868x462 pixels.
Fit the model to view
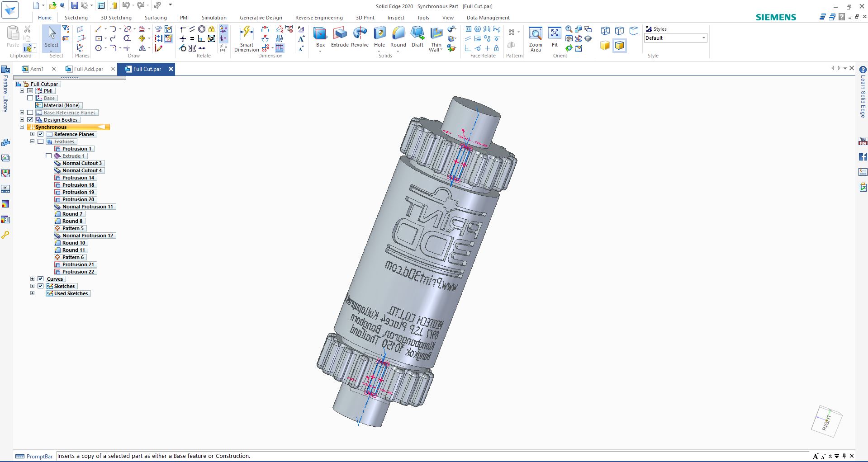[555, 37]
